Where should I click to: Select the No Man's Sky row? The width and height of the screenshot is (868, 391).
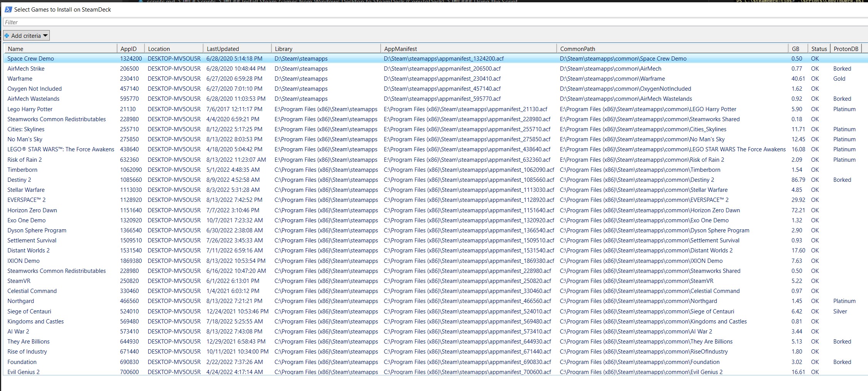[435, 139]
